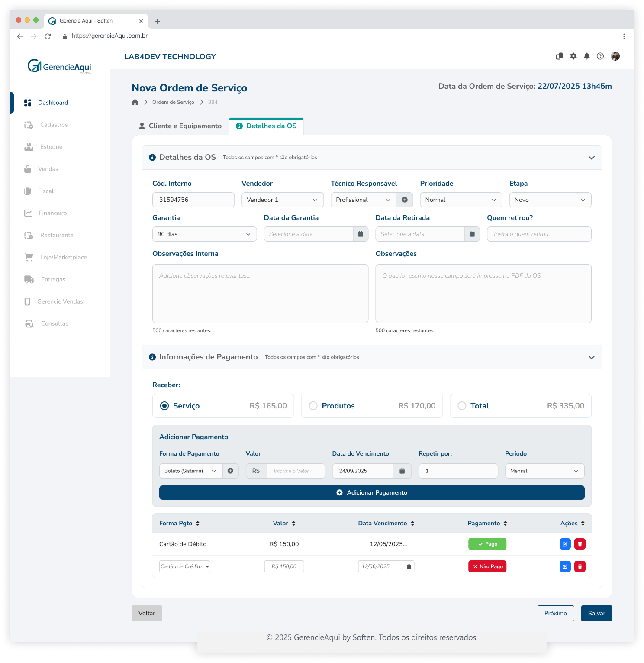This screenshot has height=663, width=644.
Task: Switch to Cliente e Equipamento tab
Action: (x=180, y=126)
